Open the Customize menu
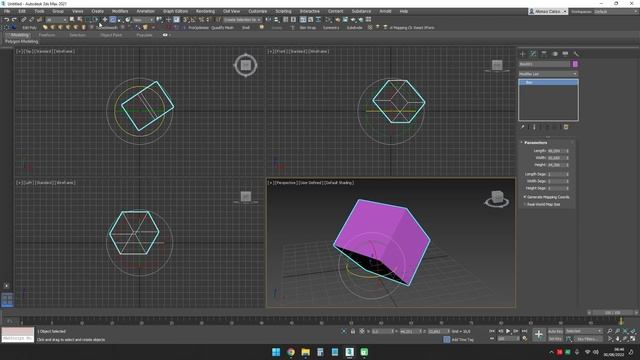The height and width of the screenshot is (360, 640). coord(258,11)
